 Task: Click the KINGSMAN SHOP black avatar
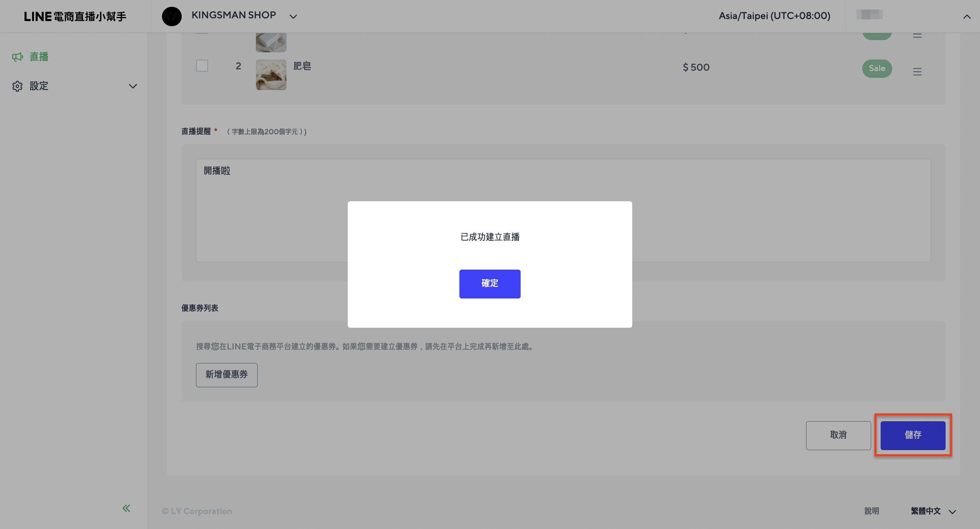tap(171, 16)
